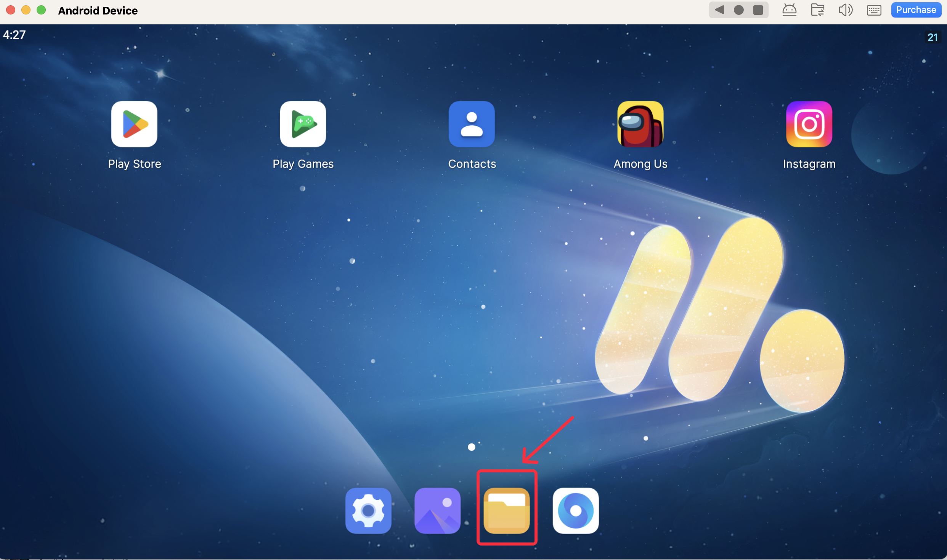Open the Files folder app in the dock
Image resolution: width=947 pixels, height=560 pixels.
point(507,510)
